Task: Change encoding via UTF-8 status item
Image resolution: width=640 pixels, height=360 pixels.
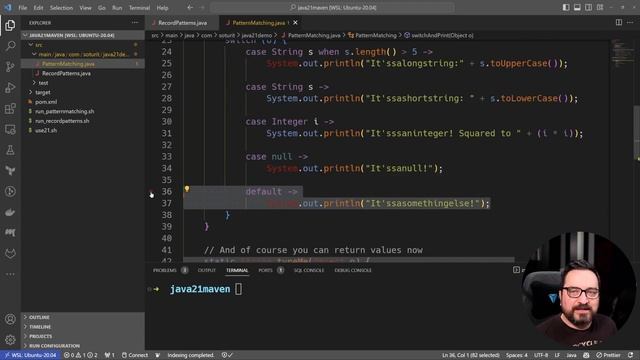Action: tap(541, 355)
